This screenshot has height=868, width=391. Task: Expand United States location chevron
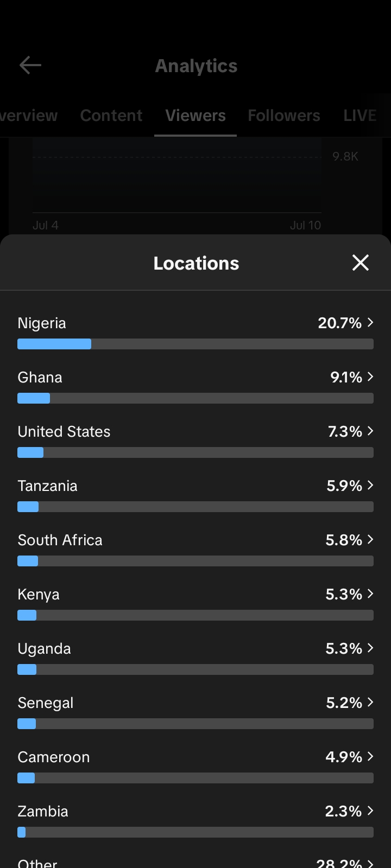tap(370, 431)
